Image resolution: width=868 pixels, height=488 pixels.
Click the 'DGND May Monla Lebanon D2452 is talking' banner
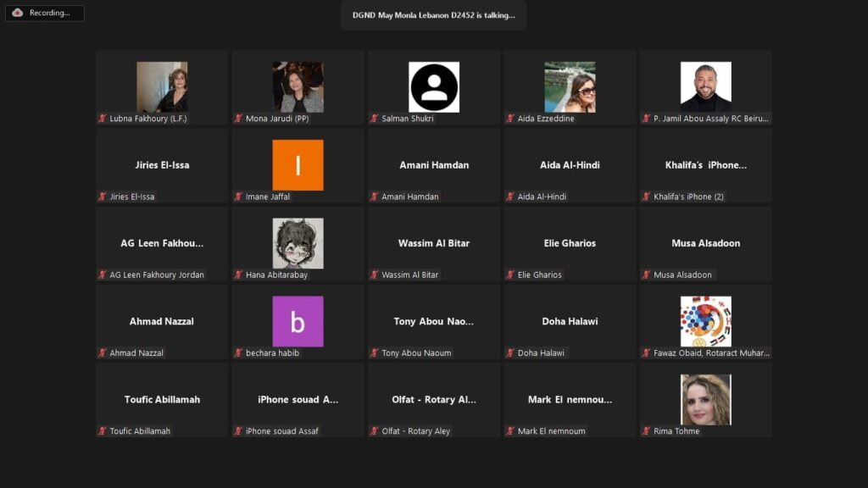pyautogui.click(x=433, y=15)
